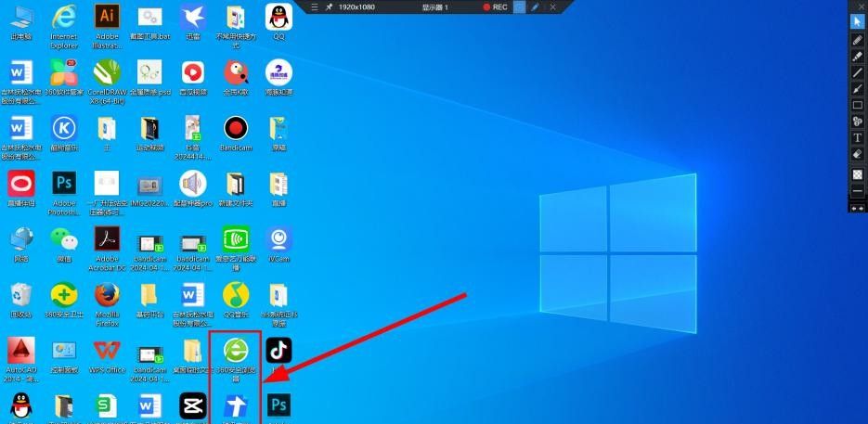Open the checkered color swatch

point(858,174)
